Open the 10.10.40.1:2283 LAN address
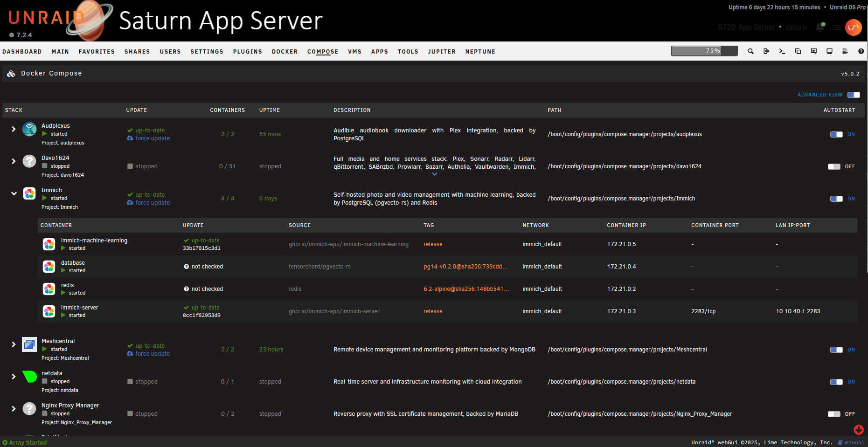This screenshot has width=868, height=447. (798, 311)
